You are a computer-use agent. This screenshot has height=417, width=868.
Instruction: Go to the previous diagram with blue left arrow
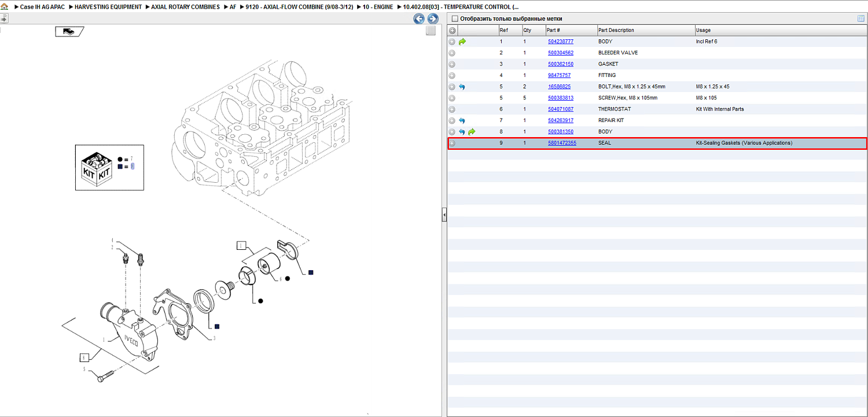click(x=419, y=19)
